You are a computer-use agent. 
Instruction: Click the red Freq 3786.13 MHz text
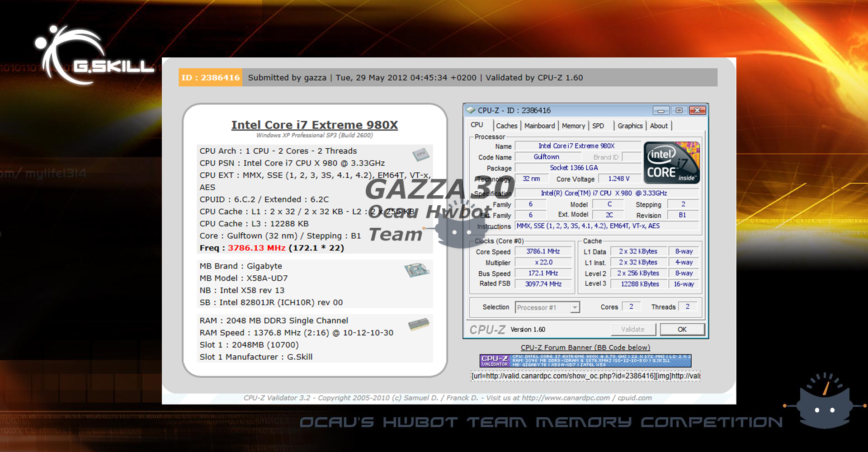point(256,248)
